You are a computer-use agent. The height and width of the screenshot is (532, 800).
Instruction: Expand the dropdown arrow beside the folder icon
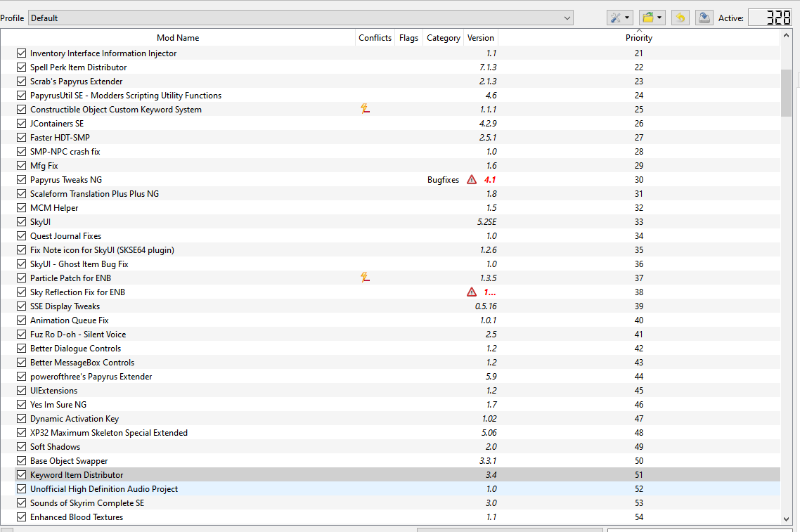[659, 18]
